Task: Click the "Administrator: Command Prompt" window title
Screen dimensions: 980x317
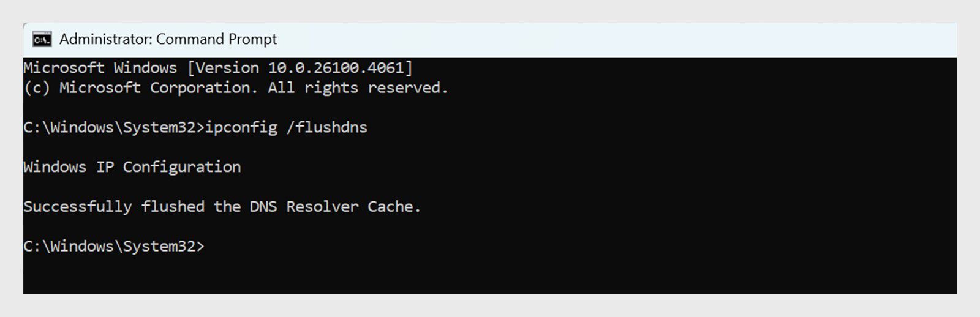Action: (168, 40)
